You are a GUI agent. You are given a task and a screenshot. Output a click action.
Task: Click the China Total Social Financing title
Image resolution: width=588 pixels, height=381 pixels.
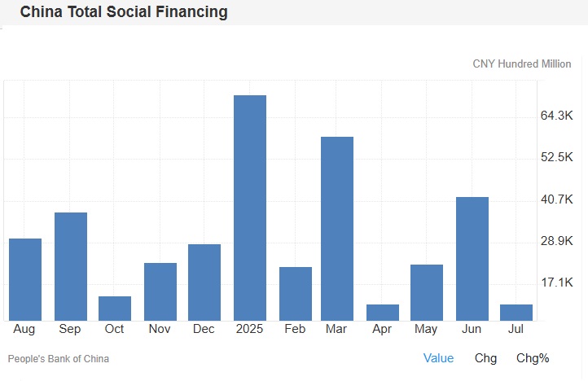point(124,12)
